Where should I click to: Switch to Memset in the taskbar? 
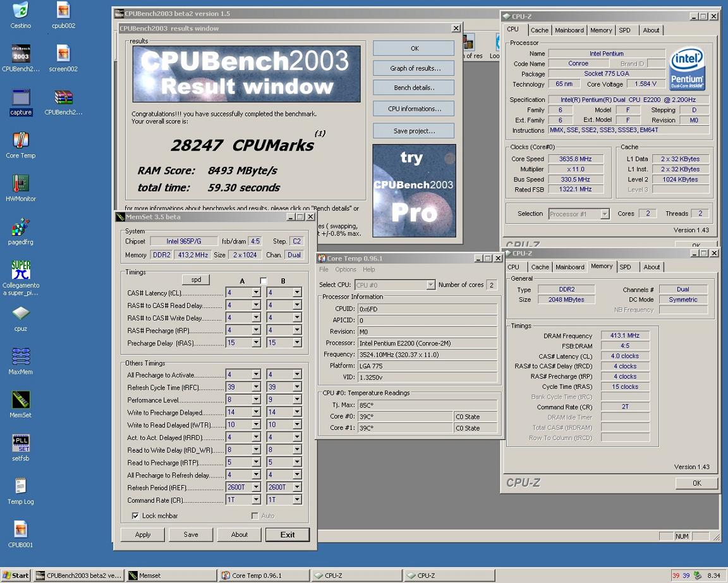pos(171,575)
